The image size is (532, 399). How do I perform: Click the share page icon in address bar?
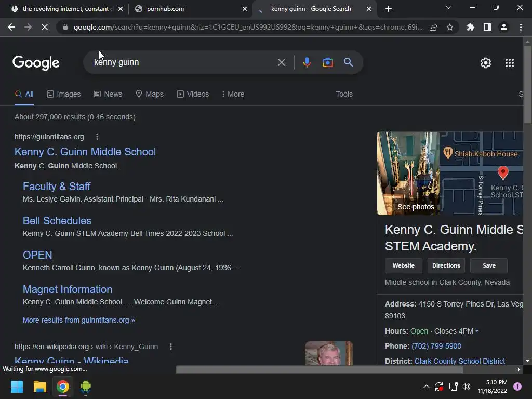pyautogui.click(x=433, y=27)
